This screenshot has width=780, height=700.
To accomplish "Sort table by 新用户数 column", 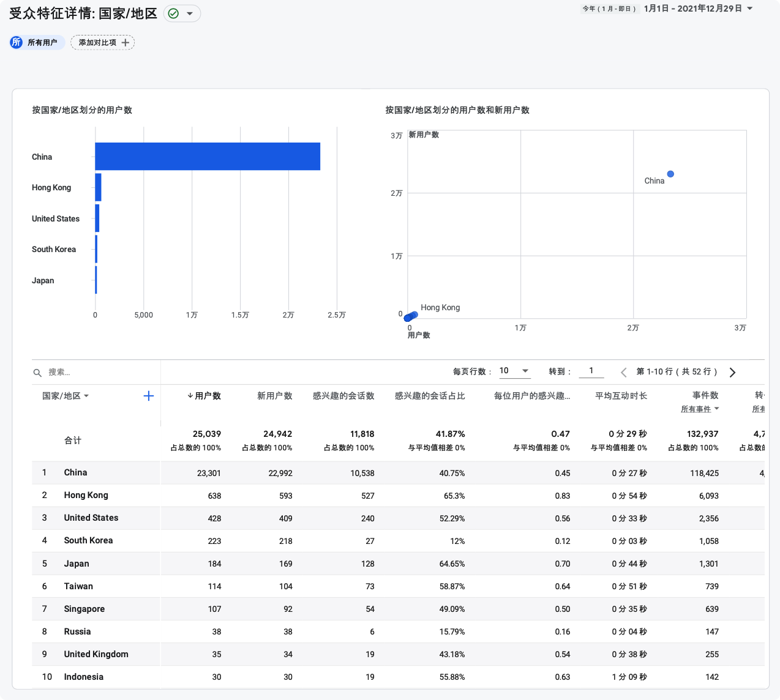I will point(274,396).
